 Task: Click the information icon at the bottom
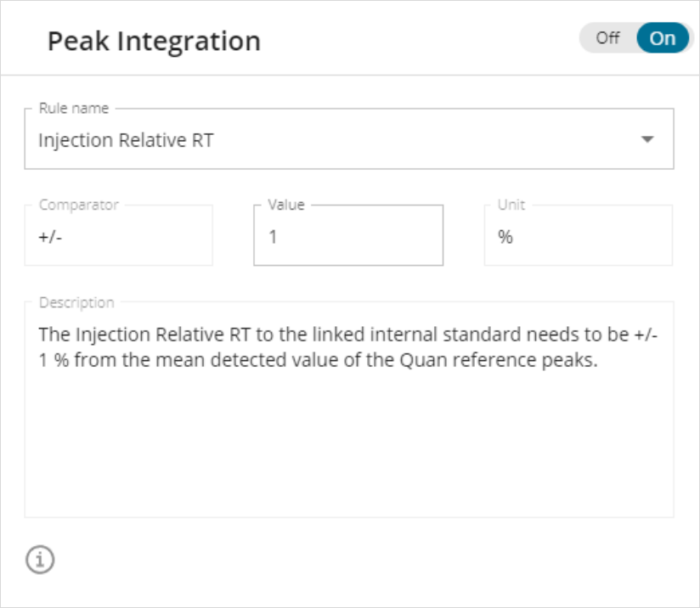pos(40,559)
